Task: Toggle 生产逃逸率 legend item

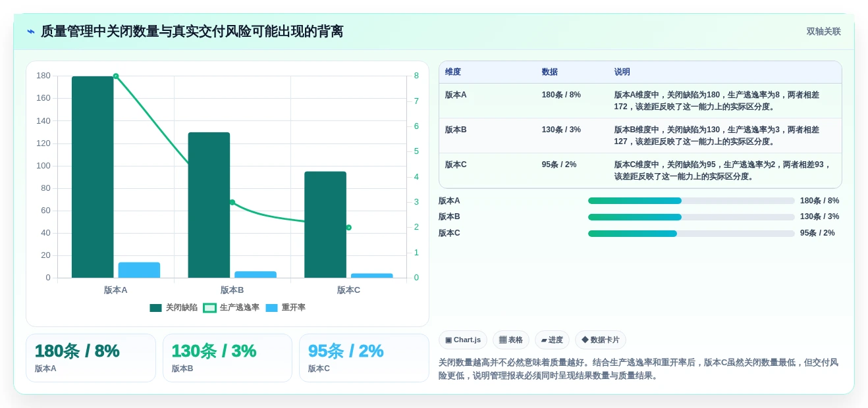Action: (x=231, y=307)
